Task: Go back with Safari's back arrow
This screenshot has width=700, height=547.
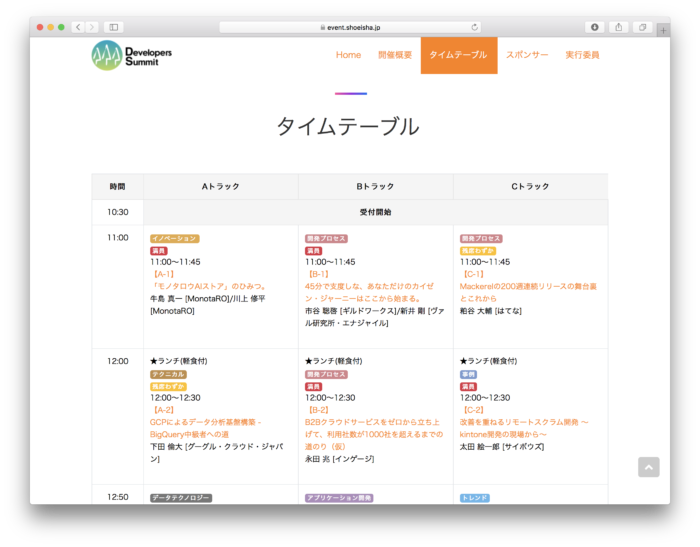Action: 78,27
